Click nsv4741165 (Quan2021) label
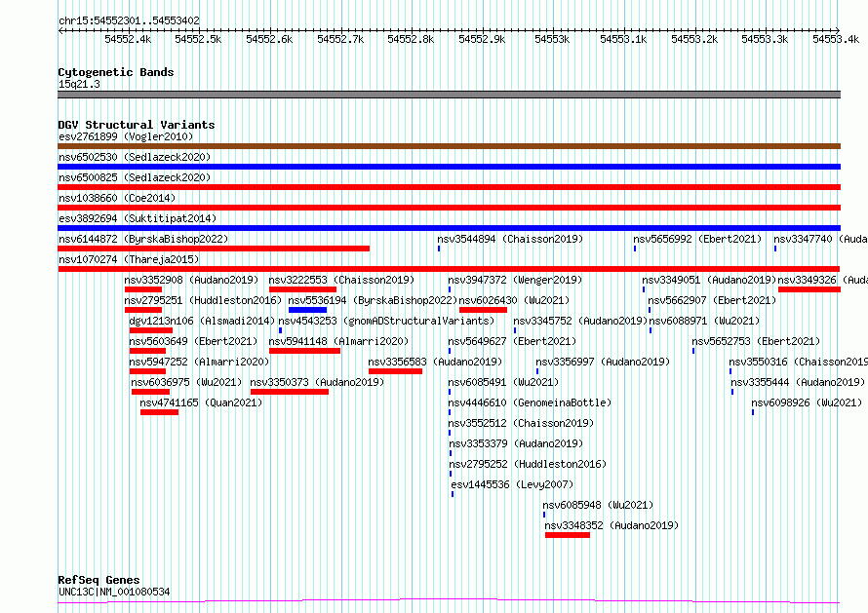Image resolution: width=868 pixels, height=613 pixels. pyautogui.click(x=201, y=402)
